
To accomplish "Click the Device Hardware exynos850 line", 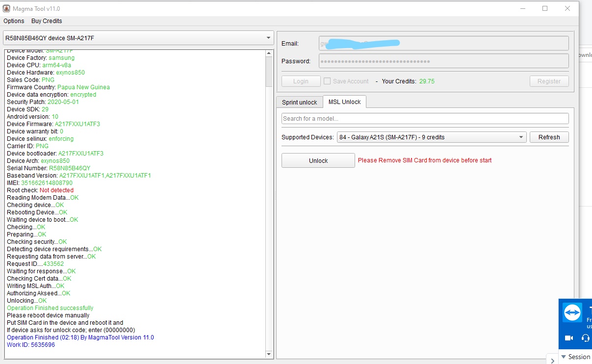I will [46, 73].
